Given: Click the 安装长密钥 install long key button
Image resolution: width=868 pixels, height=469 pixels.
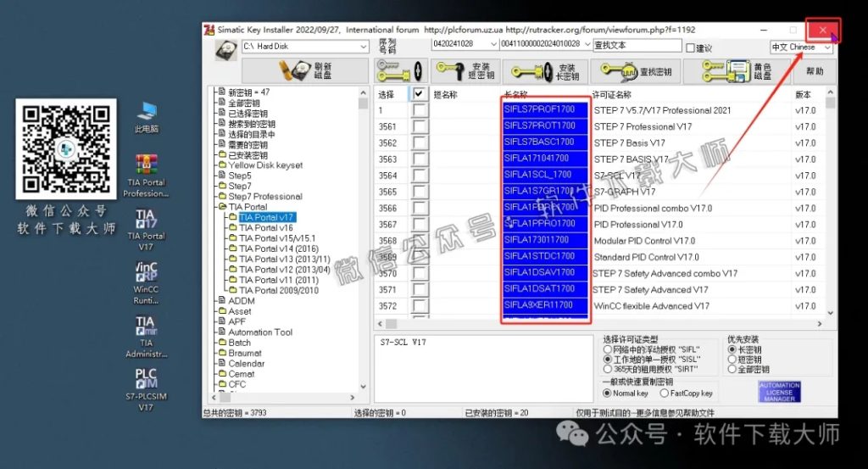Looking at the screenshot, I should click(x=546, y=71).
